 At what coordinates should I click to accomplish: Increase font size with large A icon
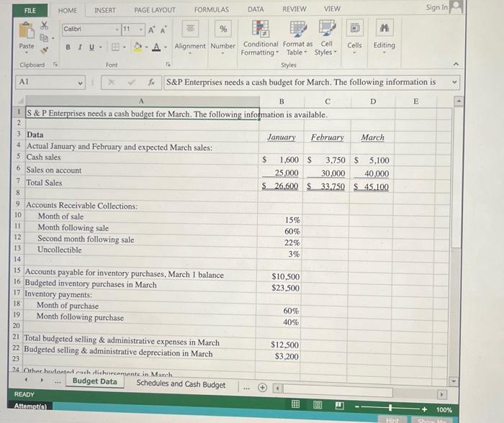coord(150,30)
